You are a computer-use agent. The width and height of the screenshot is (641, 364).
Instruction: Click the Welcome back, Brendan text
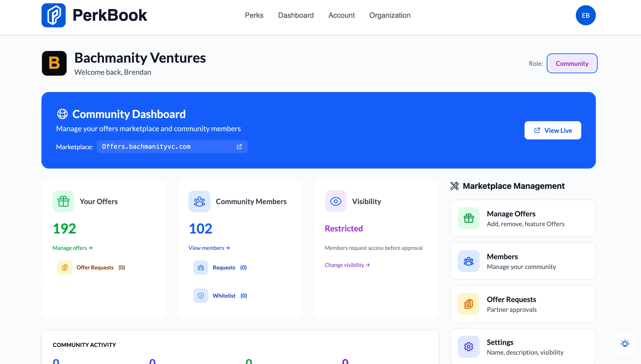tap(113, 72)
